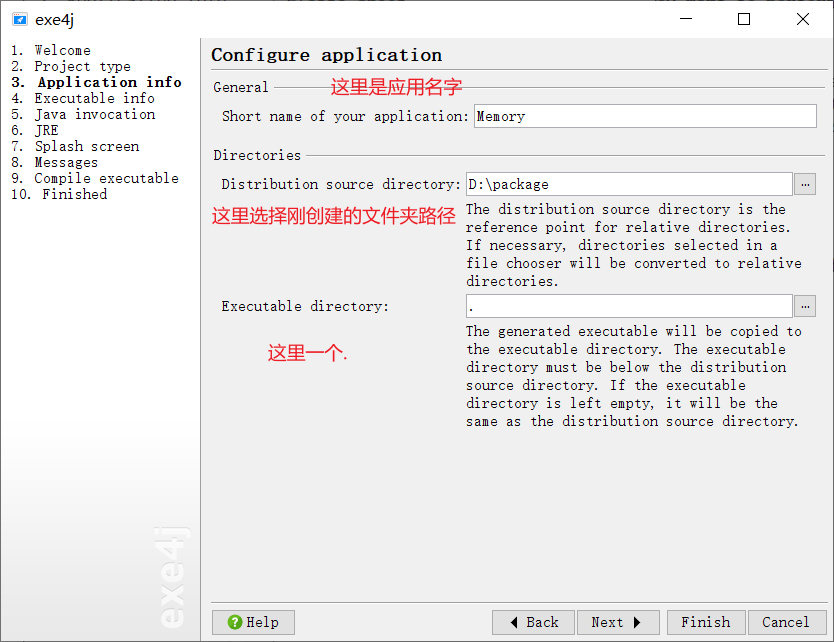834x642 pixels.
Task: Click the short application name field
Action: tap(644, 116)
